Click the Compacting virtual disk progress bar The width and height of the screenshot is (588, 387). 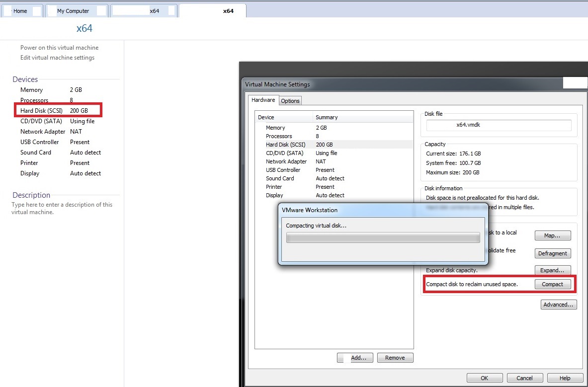[x=383, y=237]
